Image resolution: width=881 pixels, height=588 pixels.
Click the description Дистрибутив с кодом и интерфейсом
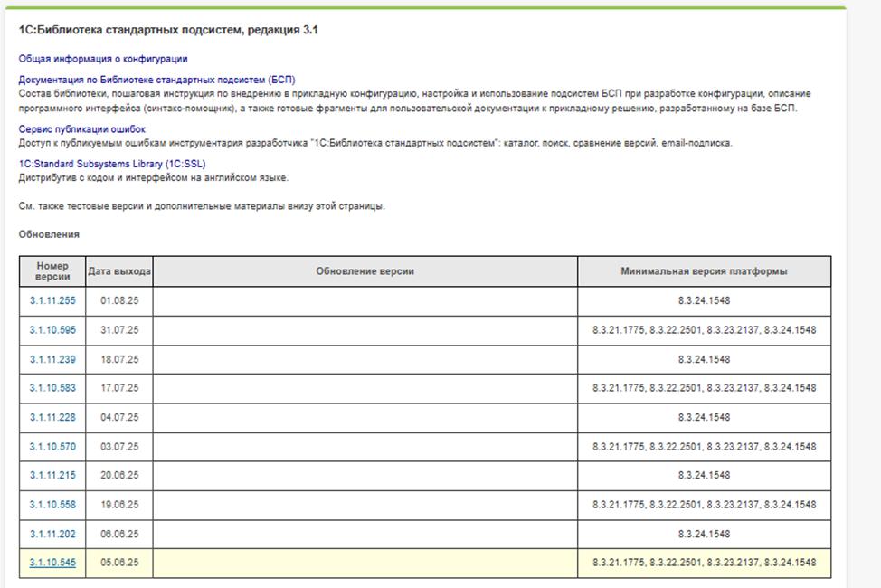tap(154, 177)
